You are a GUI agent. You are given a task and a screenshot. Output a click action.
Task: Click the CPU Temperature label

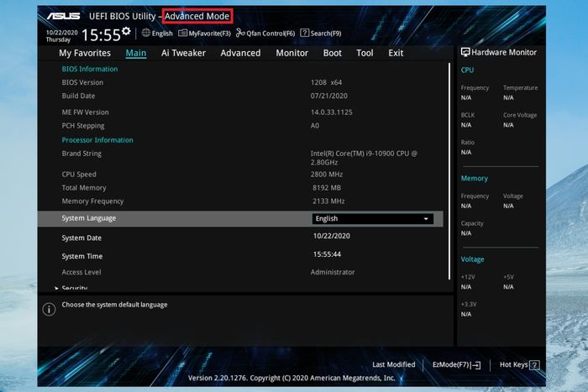click(x=520, y=87)
